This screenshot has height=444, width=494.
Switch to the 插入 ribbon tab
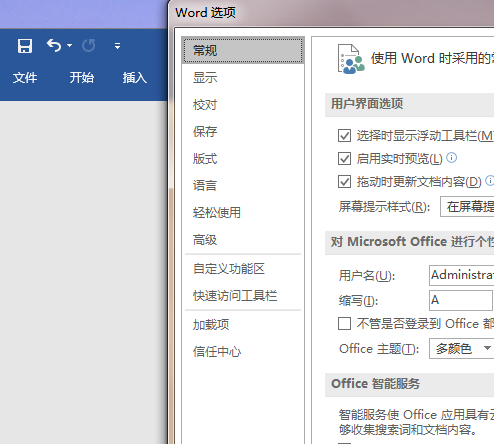pos(135,78)
